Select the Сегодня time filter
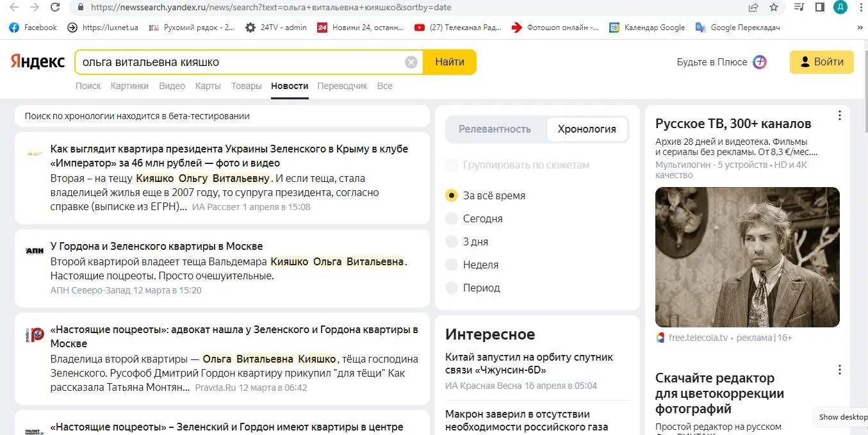Screen dimensions: 868x435 coord(452,218)
